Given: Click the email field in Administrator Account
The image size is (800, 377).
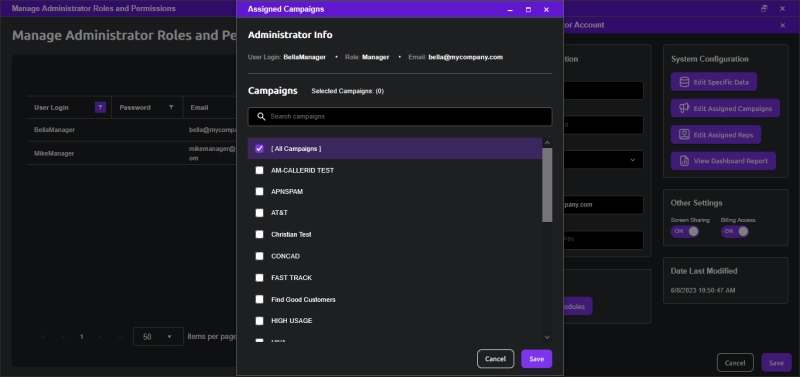Looking at the screenshot, I should pos(603,205).
